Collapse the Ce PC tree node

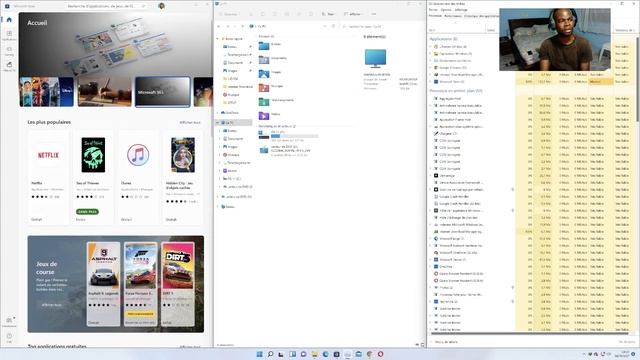pyautogui.click(x=218, y=122)
